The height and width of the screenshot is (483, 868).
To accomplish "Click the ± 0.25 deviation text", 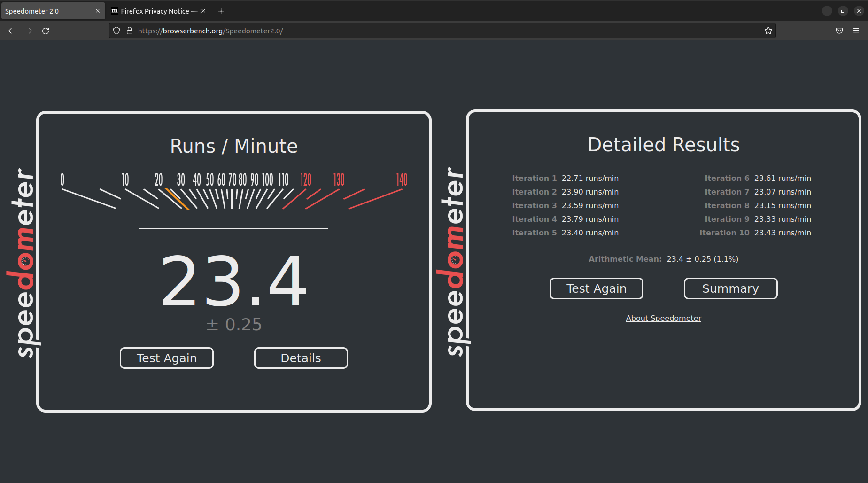I will click(x=234, y=325).
